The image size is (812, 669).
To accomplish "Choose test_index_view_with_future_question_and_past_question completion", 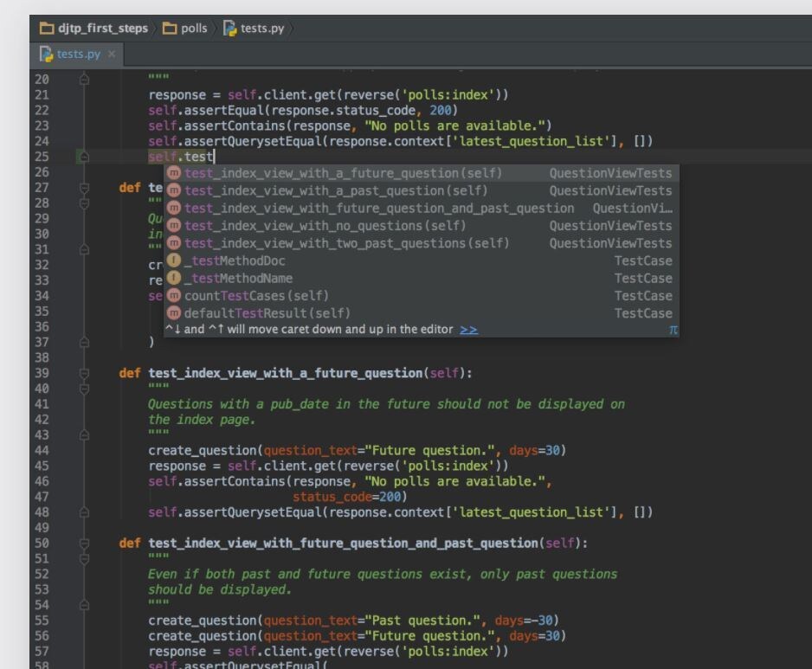I will 421,209.
